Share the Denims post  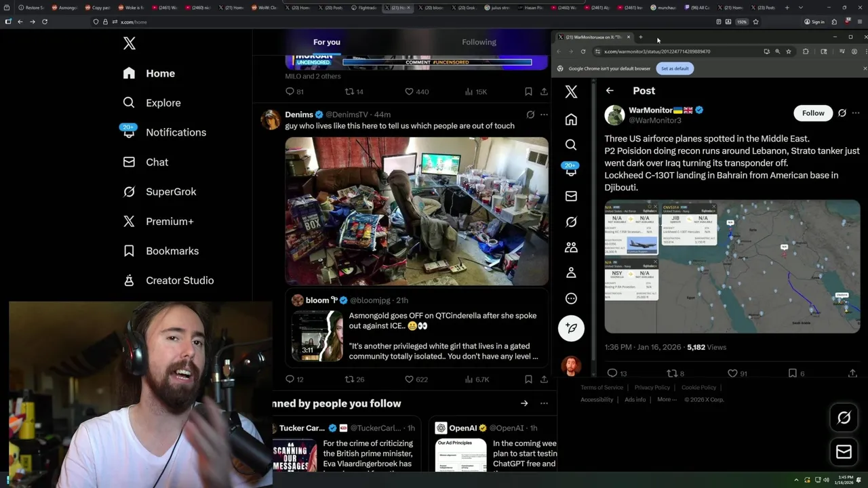[544, 380]
